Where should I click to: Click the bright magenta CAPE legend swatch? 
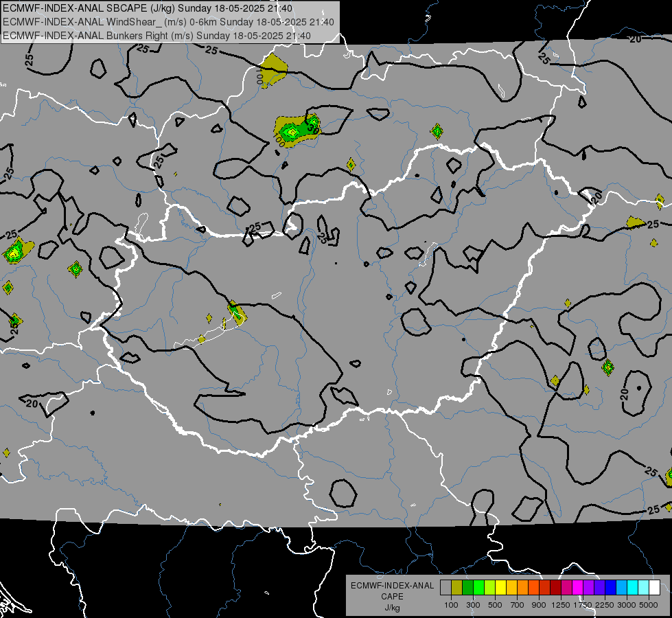(x=577, y=587)
